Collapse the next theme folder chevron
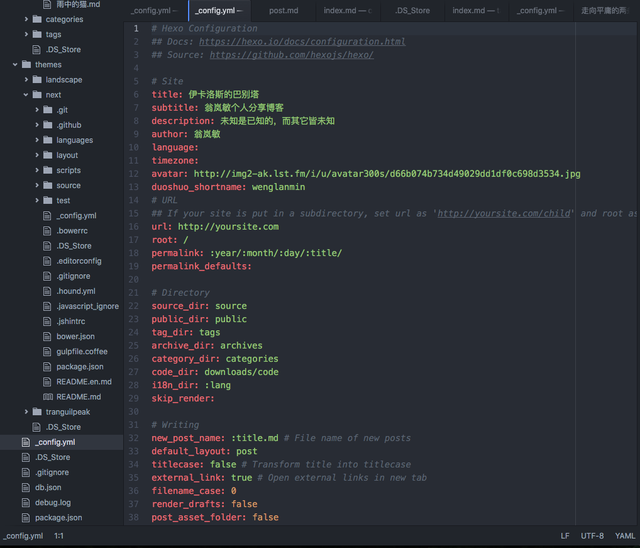The height and width of the screenshot is (548, 640). (x=26, y=95)
